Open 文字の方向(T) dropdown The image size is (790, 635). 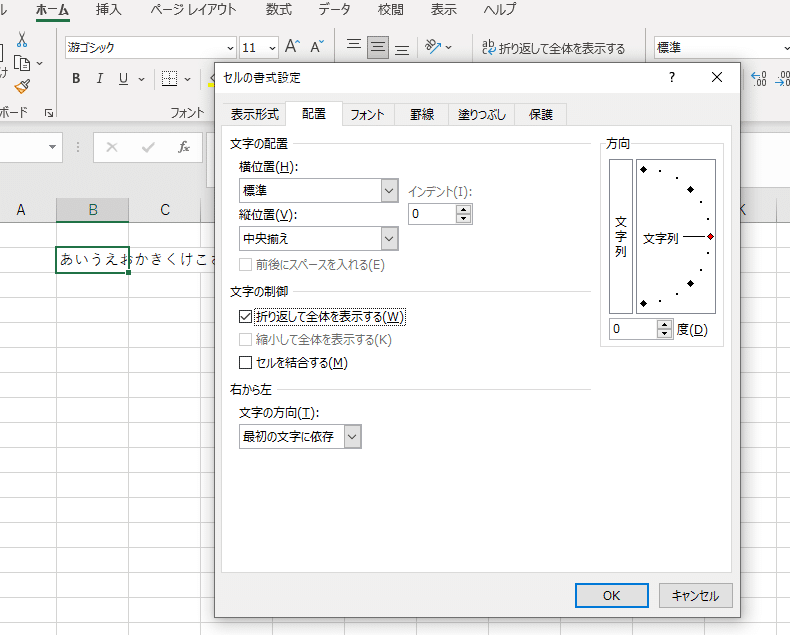pos(352,436)
